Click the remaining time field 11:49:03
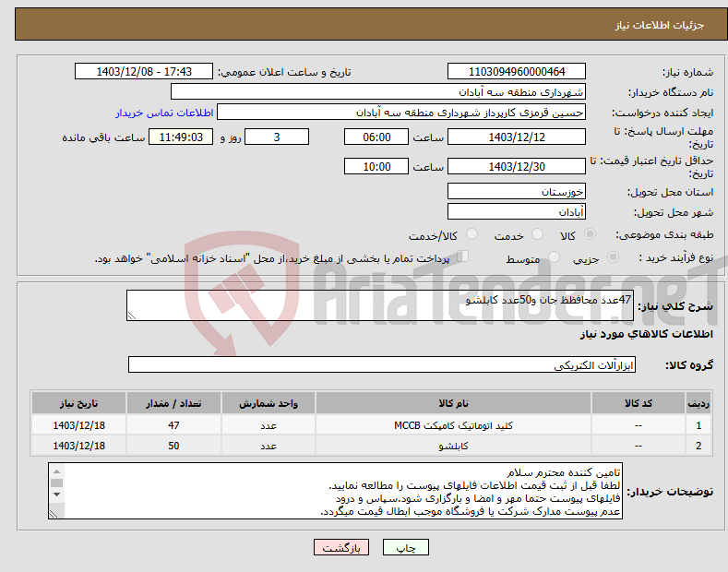This screenshot has width=728, height=572. pyautogui.click(x=181, y=137)
